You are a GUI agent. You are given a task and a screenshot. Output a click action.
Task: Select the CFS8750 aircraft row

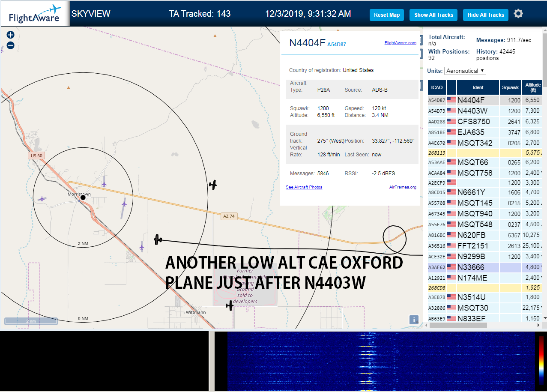(x=485, y=122)
